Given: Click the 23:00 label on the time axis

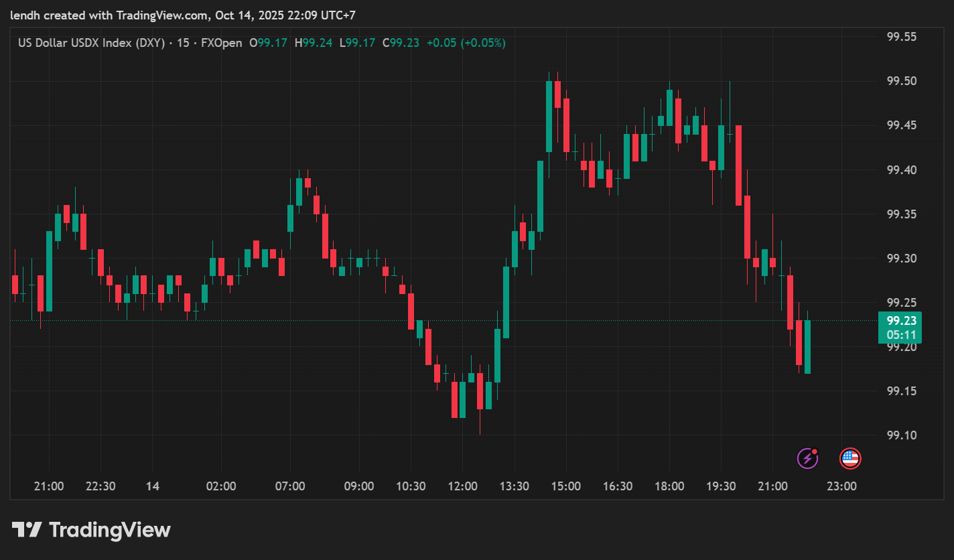Looking at the screenshot, I should pos(841,486).
